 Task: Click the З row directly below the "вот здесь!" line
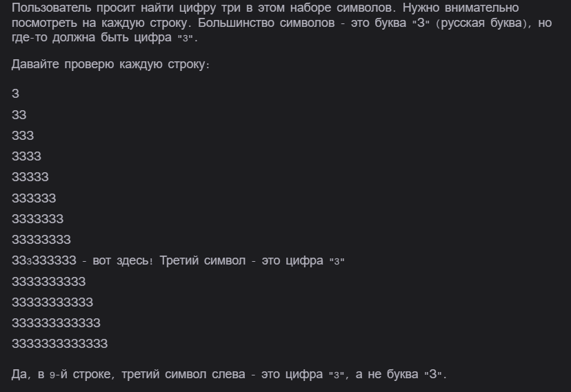[49, 282]
